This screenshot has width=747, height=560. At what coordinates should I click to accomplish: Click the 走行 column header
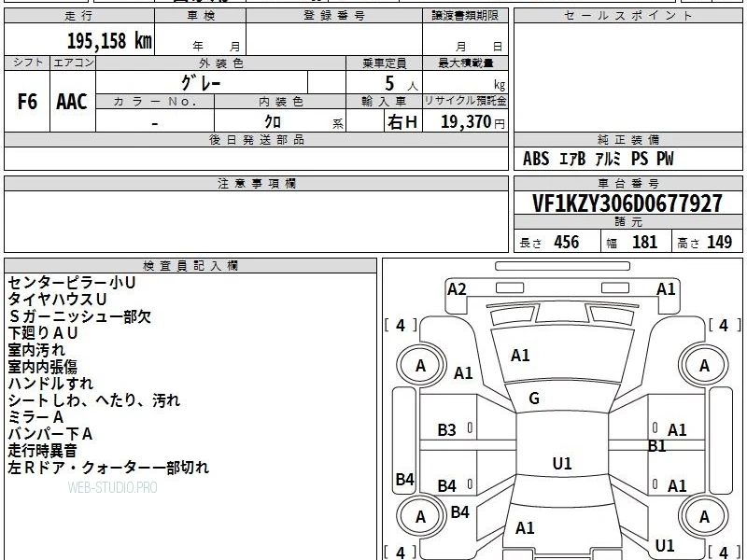click(79, 15)
